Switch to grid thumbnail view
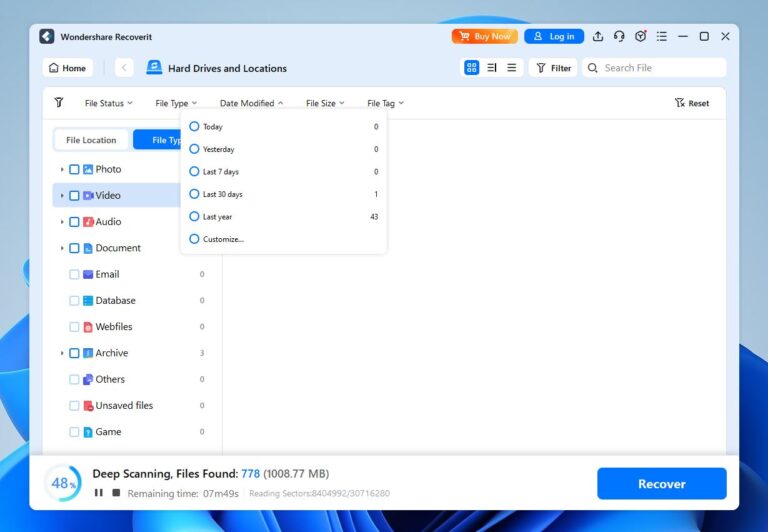The height and width of the screenshot is (532, 768). coord(471,68)
